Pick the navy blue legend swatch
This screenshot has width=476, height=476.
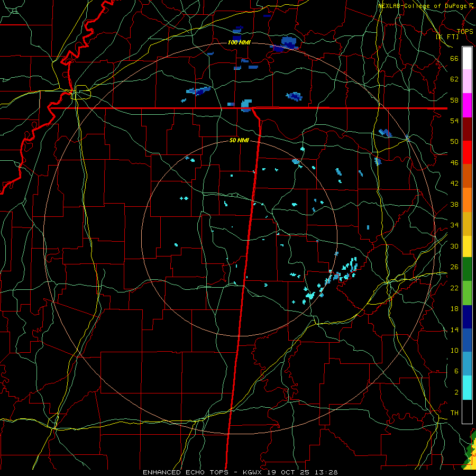pos(467,317)
